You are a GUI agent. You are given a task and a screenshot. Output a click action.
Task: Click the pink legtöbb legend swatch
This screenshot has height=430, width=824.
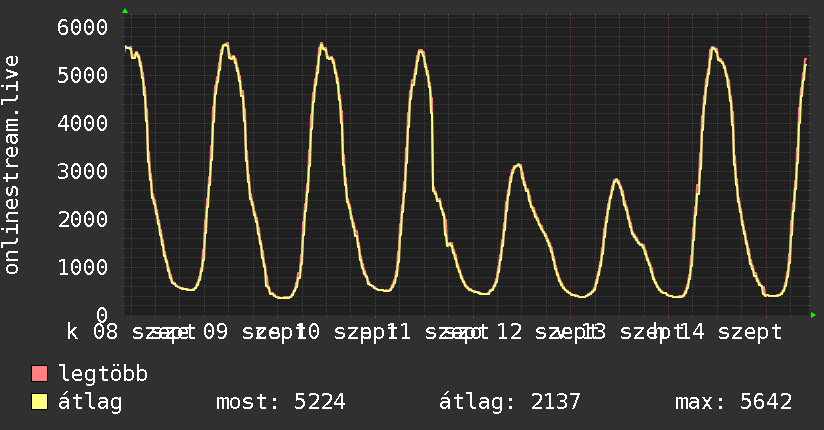39,373
